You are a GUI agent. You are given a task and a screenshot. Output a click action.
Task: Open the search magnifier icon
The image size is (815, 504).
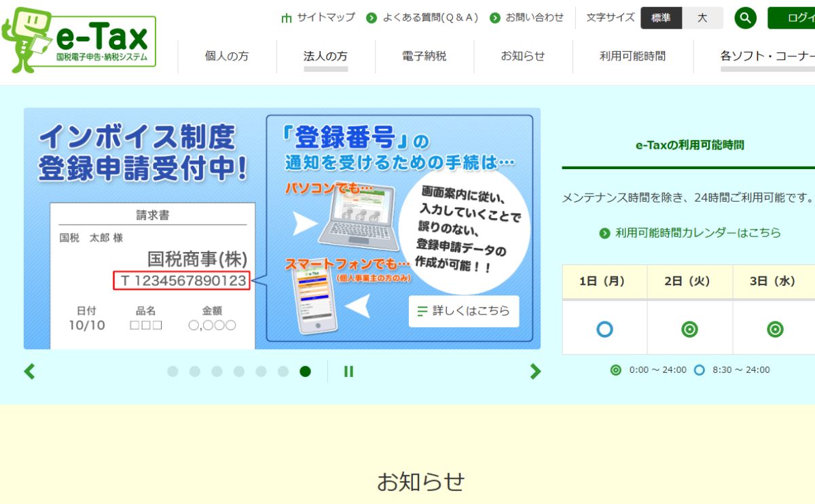coord(745,18)
